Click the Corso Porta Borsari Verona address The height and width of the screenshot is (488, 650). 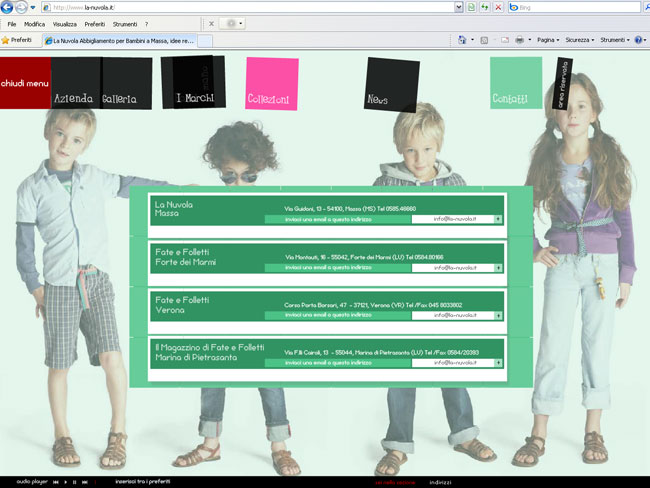coord(373,305)
